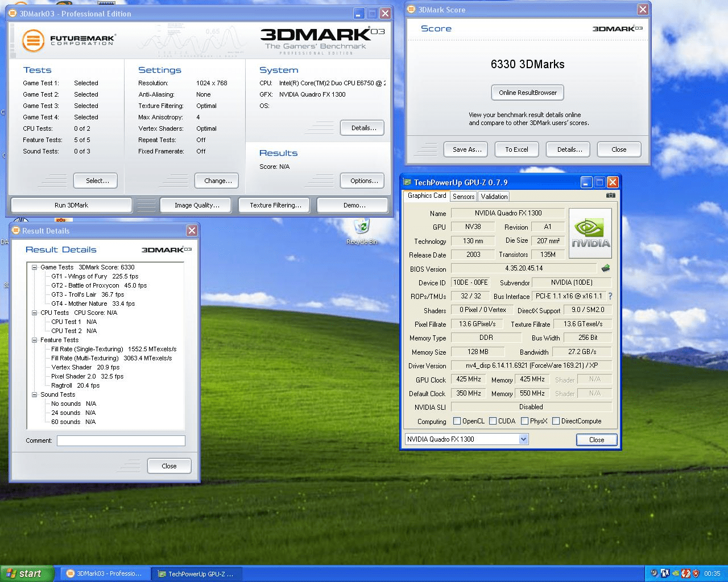The width and height of the screenshot is (728, 582).
Task: Click the NVIDIA logo in GPU-Z
Action: tap(590, 233)
